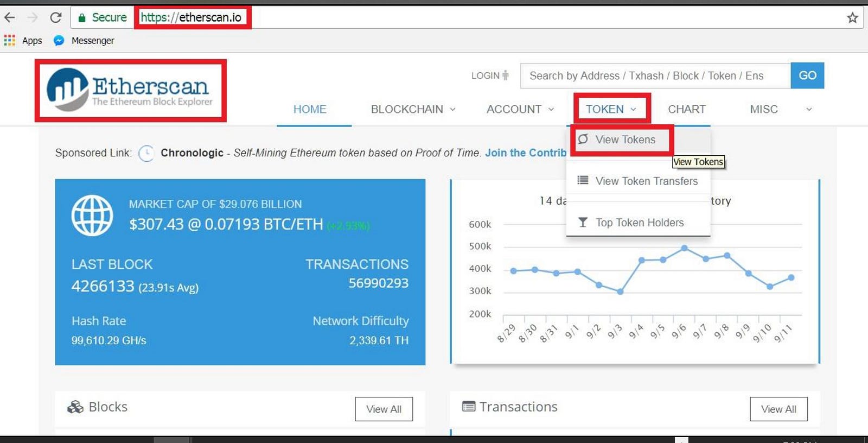This screenshot has height=443, width=868.
Task: Bookmark page with star icon
Action: point(852,18)
